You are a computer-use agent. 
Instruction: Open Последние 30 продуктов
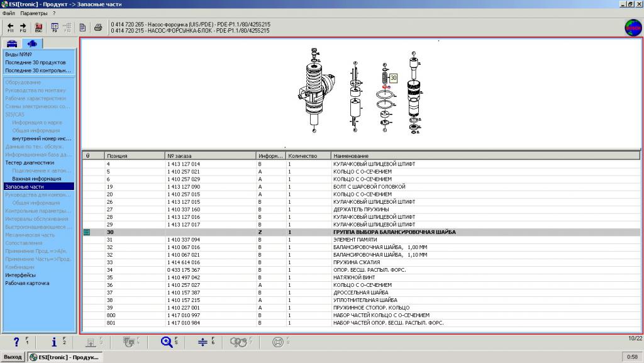[35, 62]
